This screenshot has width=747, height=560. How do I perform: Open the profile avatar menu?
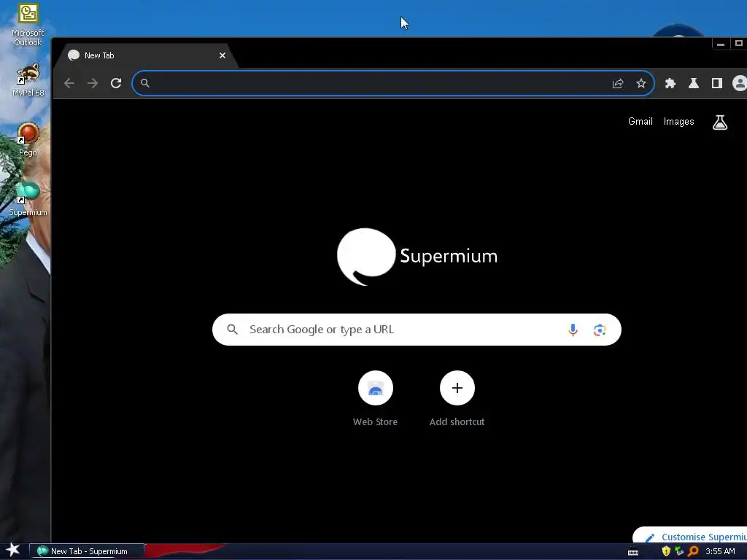point(740,83)
